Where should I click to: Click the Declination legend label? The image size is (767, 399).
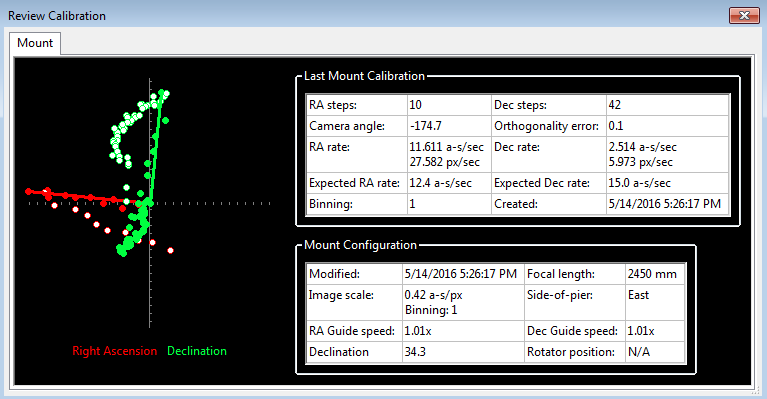pos(197,351)
